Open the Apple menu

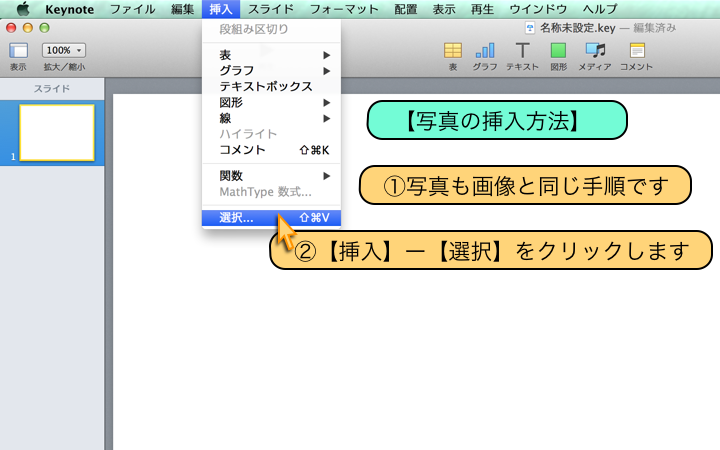[x=22, y=9]
